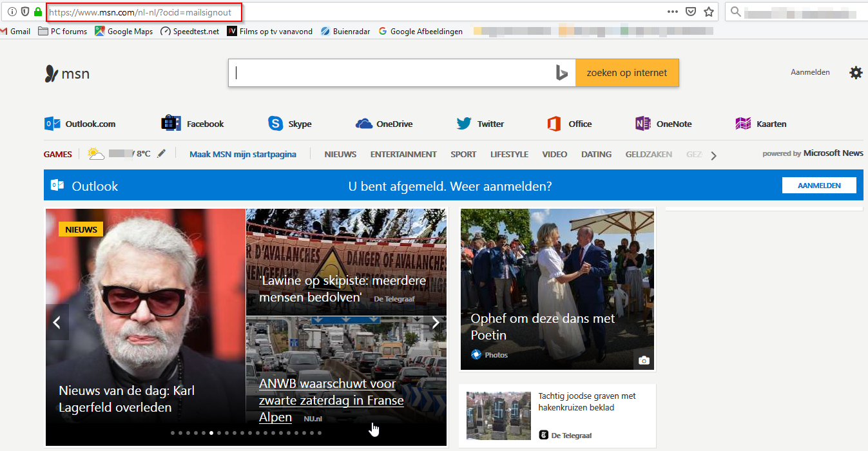The height and width of the screenshot is (451, 868).
Task: Expand more navigation categories with right chevron
Action: [713, 155]
